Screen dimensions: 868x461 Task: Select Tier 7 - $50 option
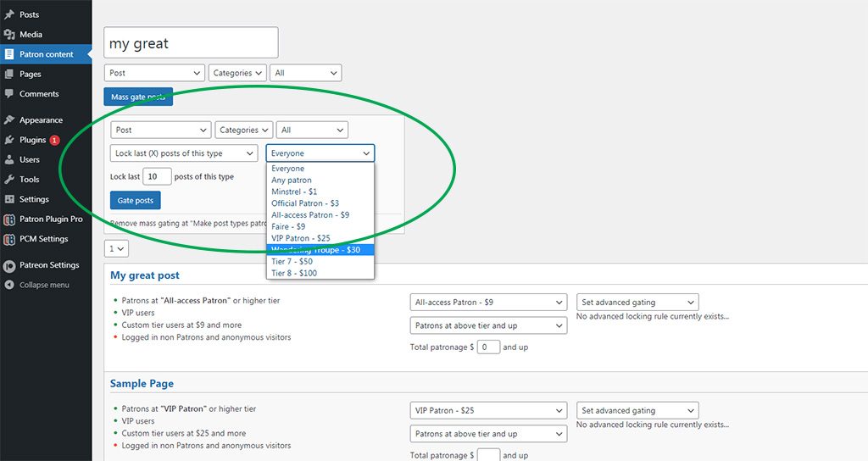pos(320,261)
